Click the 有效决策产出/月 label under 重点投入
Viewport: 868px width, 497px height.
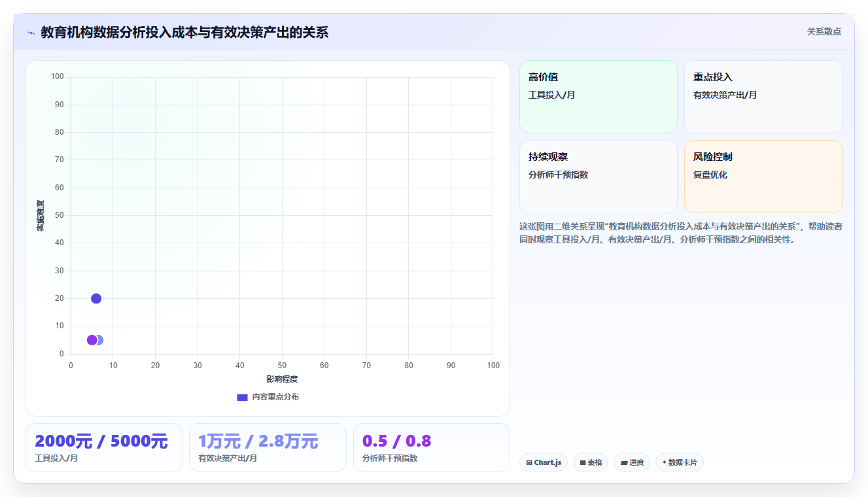(x=725, y=95)
